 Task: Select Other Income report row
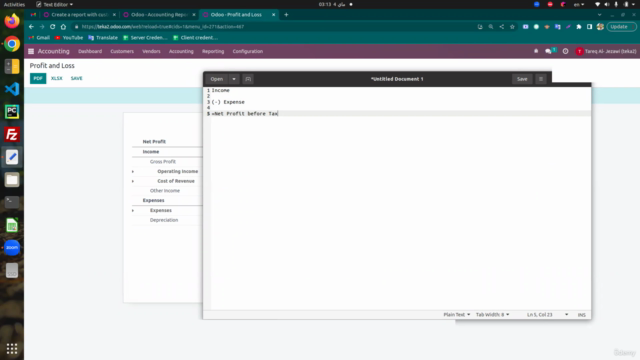pyautogui.click(x=164, y=191)
